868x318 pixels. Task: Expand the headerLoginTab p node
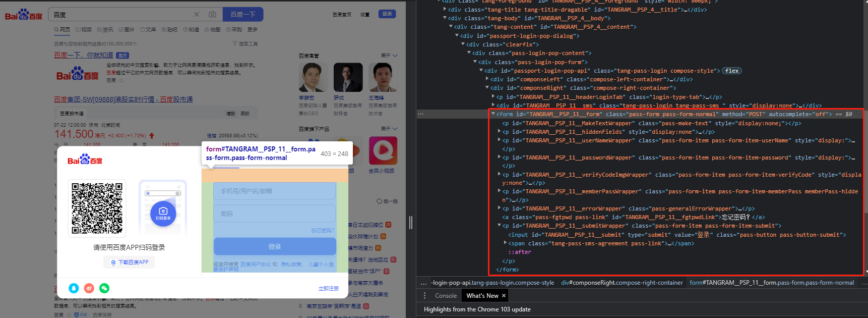click(493, 96)
